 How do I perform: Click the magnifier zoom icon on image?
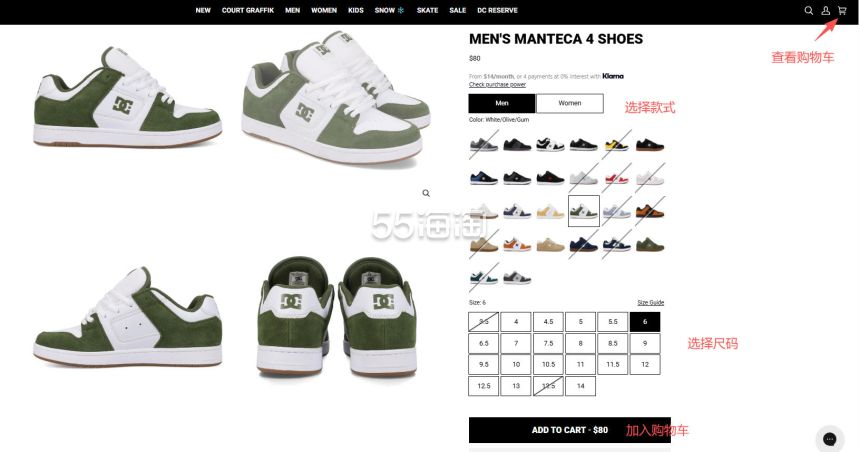[x=426, y=193]
